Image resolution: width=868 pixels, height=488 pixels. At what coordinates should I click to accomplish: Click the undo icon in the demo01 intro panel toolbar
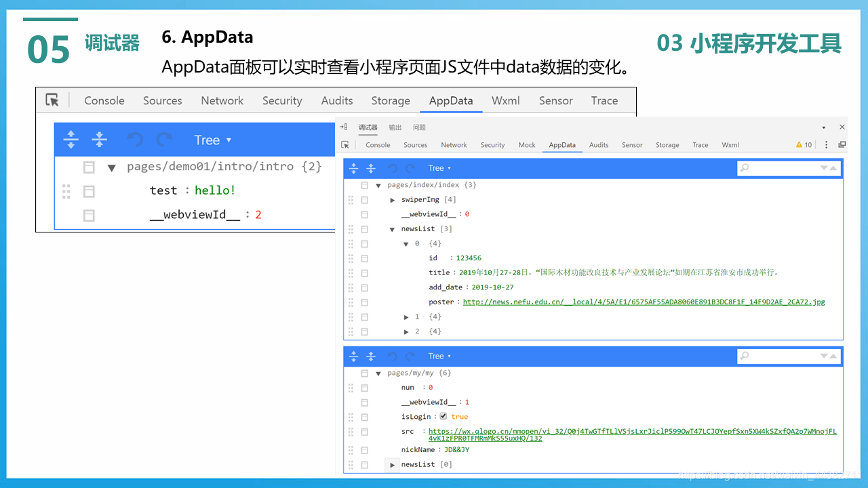(135, 140)
